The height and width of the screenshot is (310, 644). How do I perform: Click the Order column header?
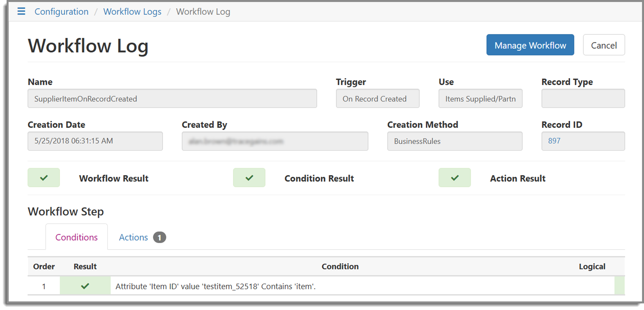pyautogui.click(x=44, y=266)
